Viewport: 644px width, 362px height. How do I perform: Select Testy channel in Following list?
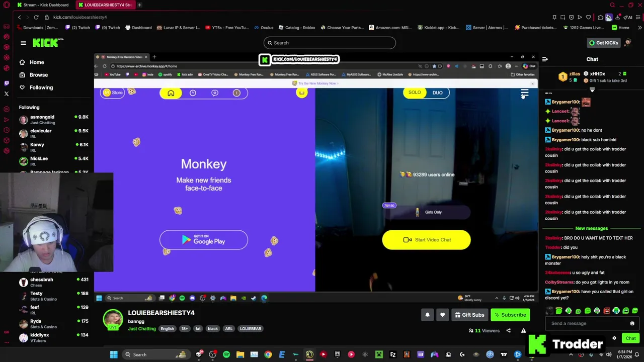53,296
